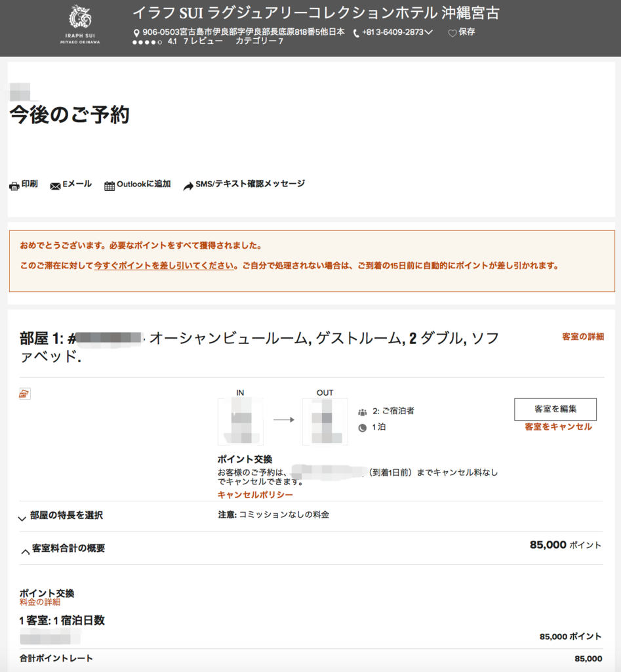
Task: Click the printer icon
Action: (x=14, y=186)
